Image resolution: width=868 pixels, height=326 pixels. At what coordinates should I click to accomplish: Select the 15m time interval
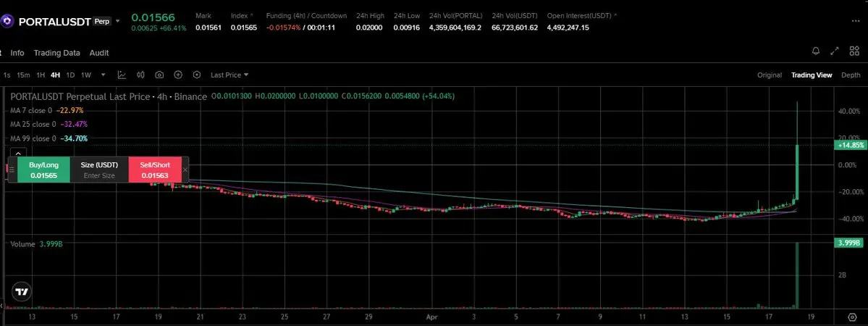[23, 75]
